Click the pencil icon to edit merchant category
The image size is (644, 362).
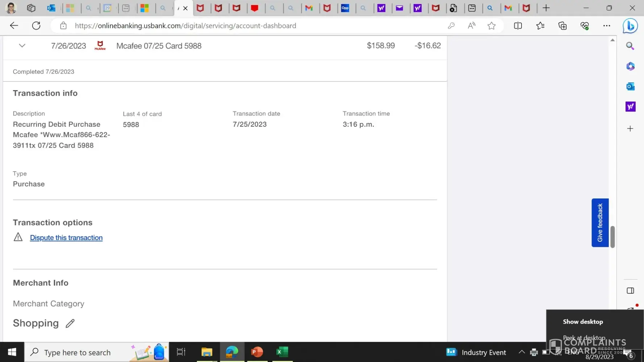[x=70, y=323]
